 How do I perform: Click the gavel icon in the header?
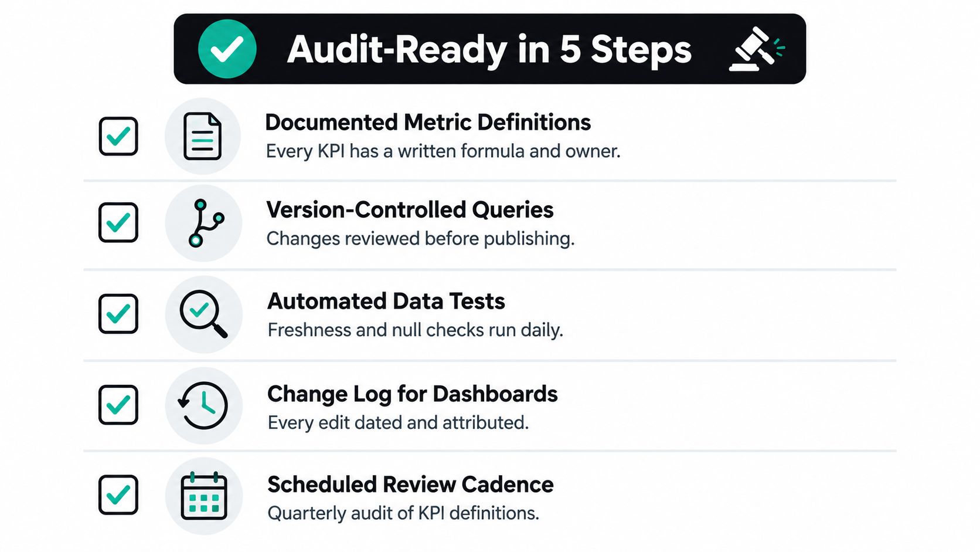(756, 49)
